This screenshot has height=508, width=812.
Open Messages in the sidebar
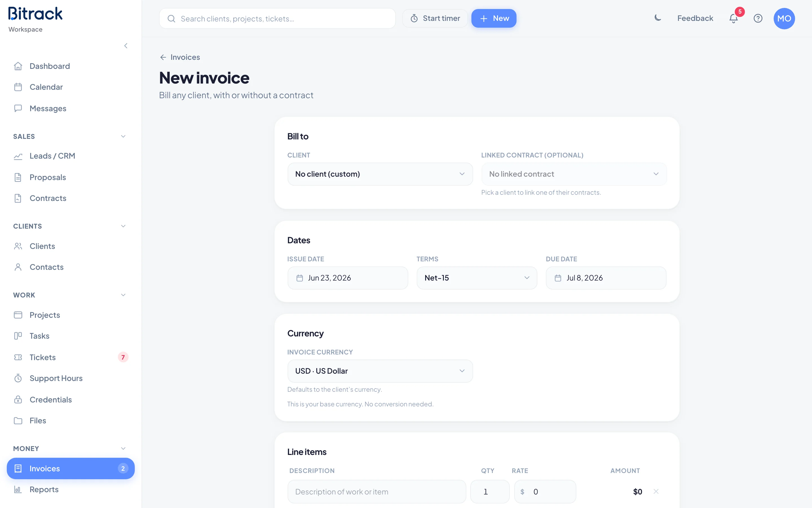[x=70, y=108]
